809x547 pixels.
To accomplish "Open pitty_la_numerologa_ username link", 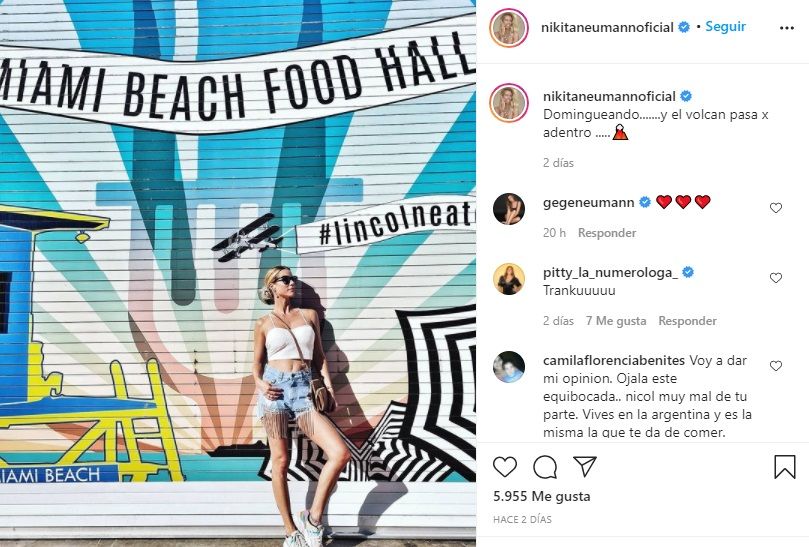I will [610, 272].
